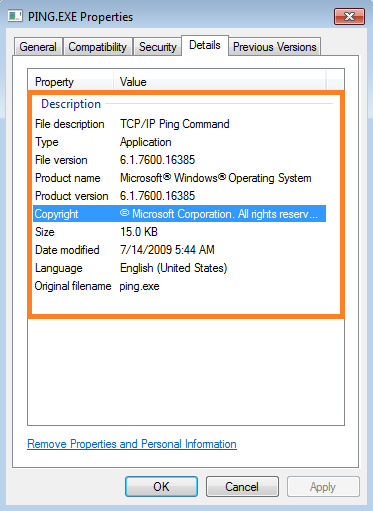Select the TCP/IP Ping Command value
This screenshot has height=511, width=373.
175,124
